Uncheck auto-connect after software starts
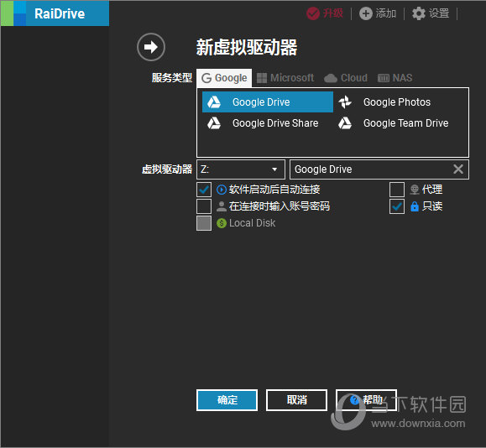The image size is (486, 448). [204, 190]
